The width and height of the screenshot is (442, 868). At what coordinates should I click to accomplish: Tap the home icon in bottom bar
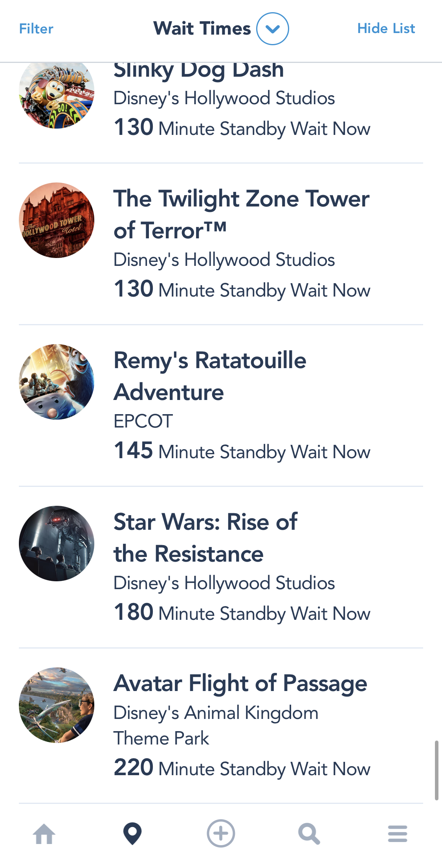point(44,834)
